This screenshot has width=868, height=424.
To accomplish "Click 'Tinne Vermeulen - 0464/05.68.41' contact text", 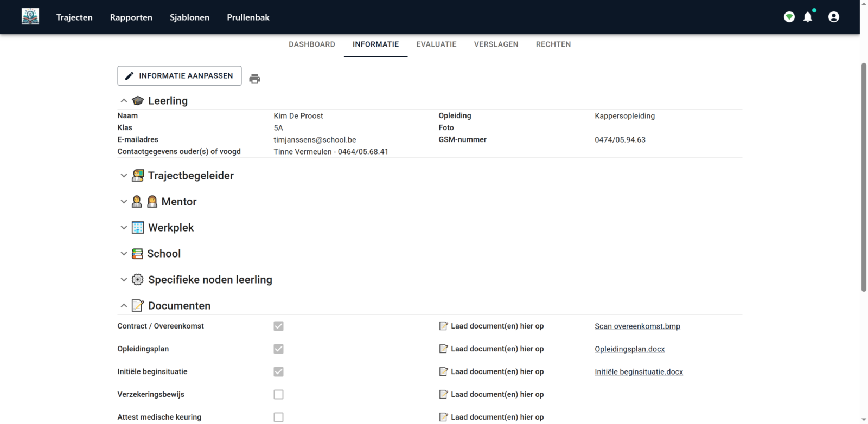I will click(331, 152).
